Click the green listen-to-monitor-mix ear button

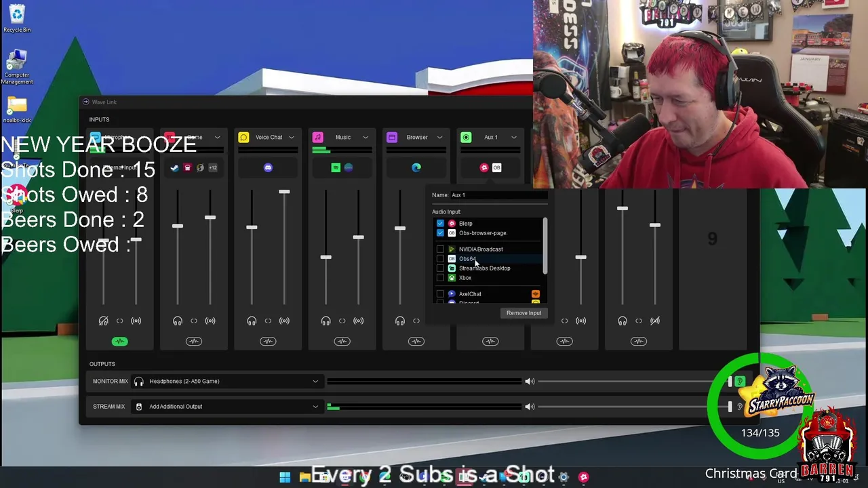740,382
